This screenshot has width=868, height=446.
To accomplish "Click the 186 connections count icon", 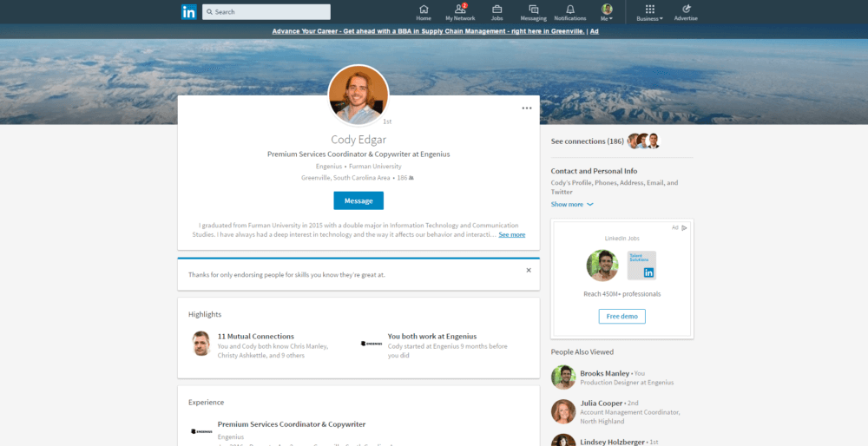I will click(411, 178).
